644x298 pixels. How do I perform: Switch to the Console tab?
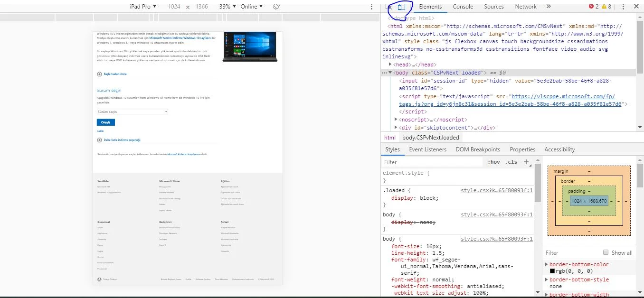pyautogui.click(x=463, y=7)
